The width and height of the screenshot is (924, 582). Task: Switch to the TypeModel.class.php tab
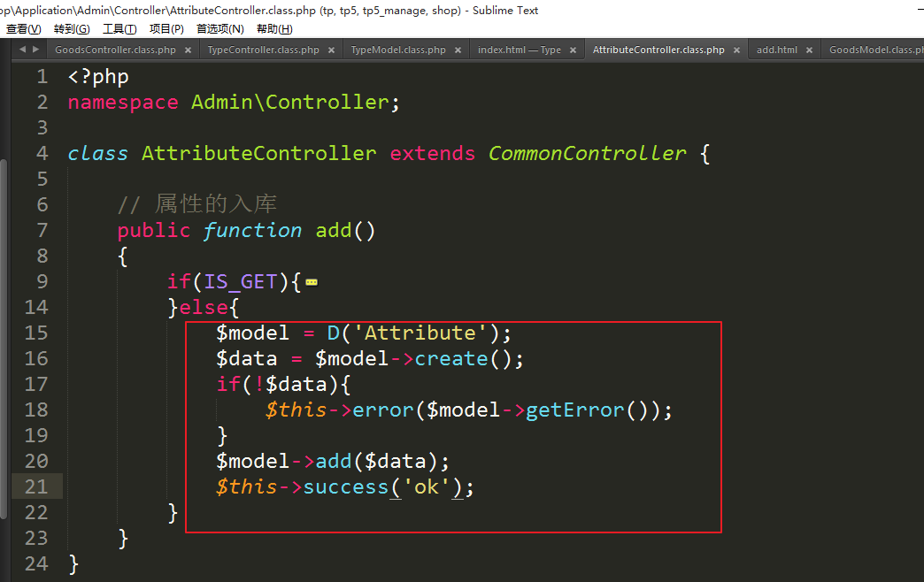(398, 50)
